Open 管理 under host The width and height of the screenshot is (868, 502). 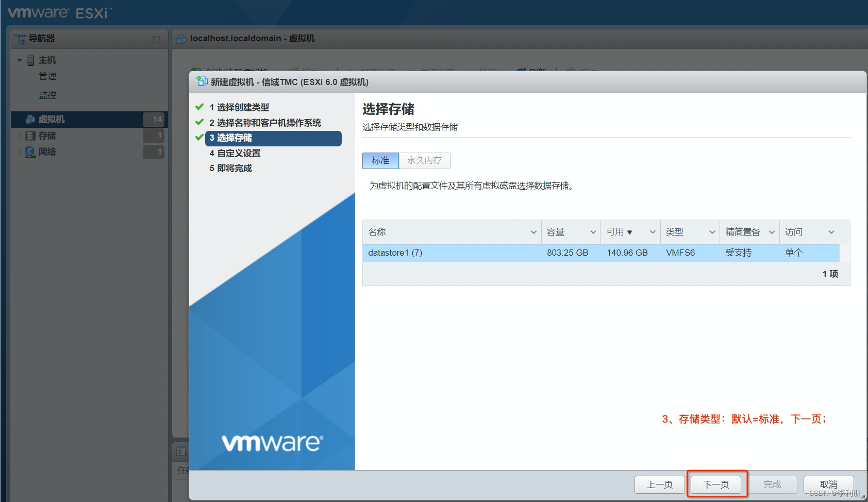(x=47, y=76)
